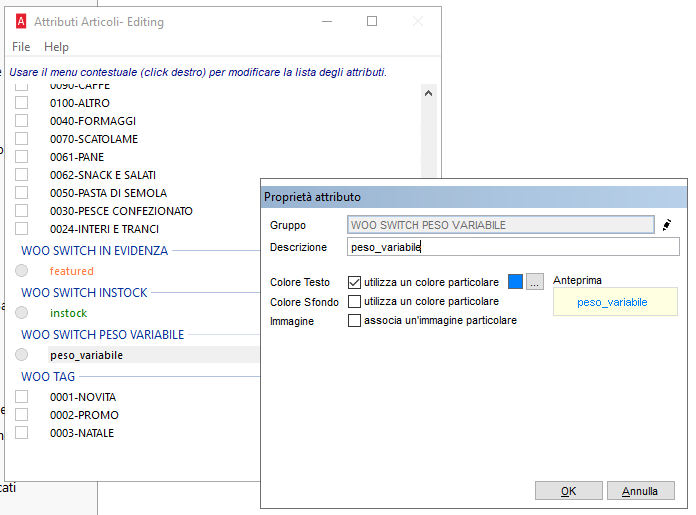Open the File menu
The width and height of the screenshot is (696, 515).
(x=21, y=47)
